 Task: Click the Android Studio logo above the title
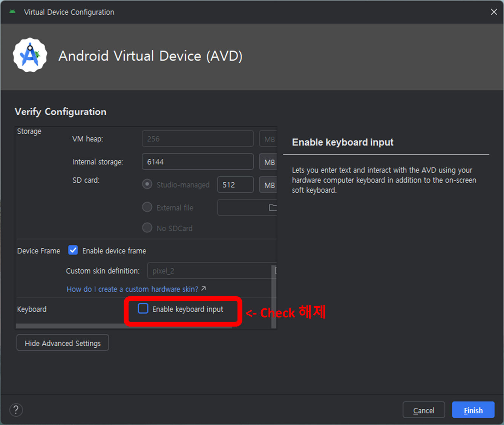point(30,55)
